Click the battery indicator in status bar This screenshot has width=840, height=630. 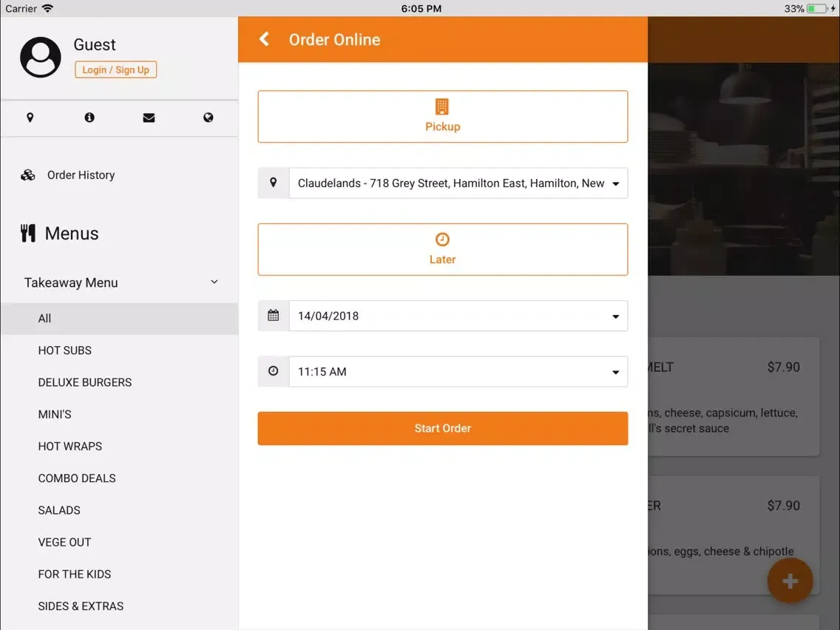(x=817, y=9)
